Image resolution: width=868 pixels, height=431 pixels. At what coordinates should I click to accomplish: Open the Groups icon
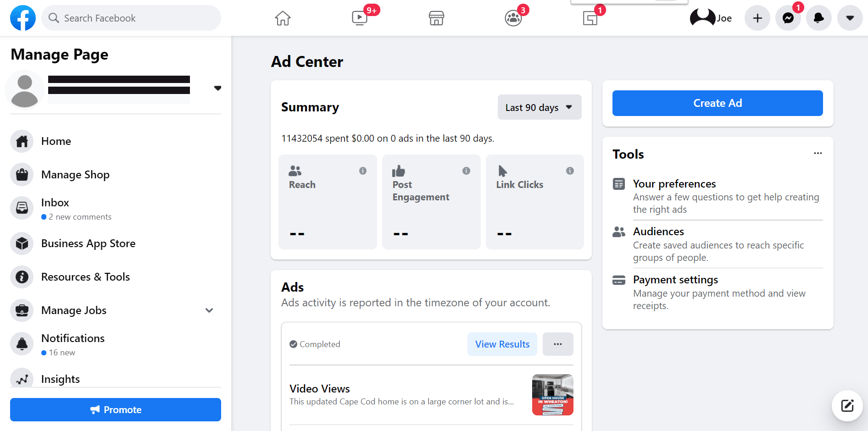[512, 18]
